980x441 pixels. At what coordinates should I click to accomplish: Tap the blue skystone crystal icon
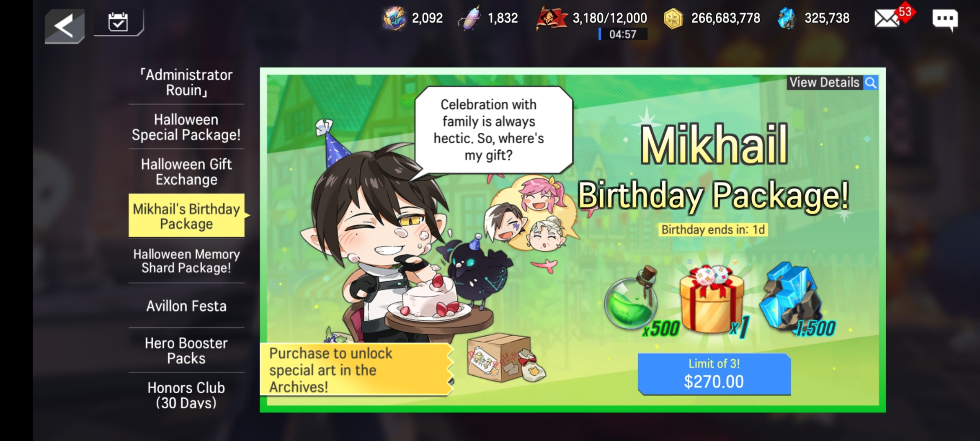point(786,19)
